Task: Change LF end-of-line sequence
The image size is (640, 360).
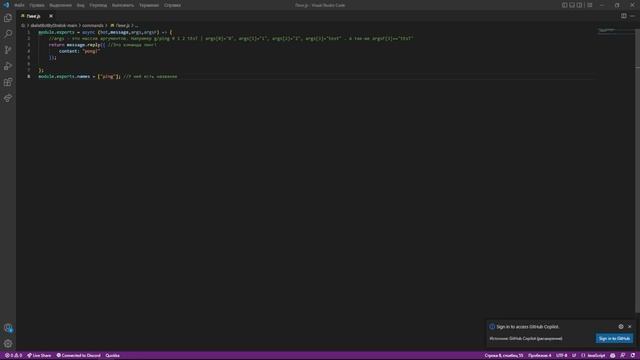Action: 574,356
